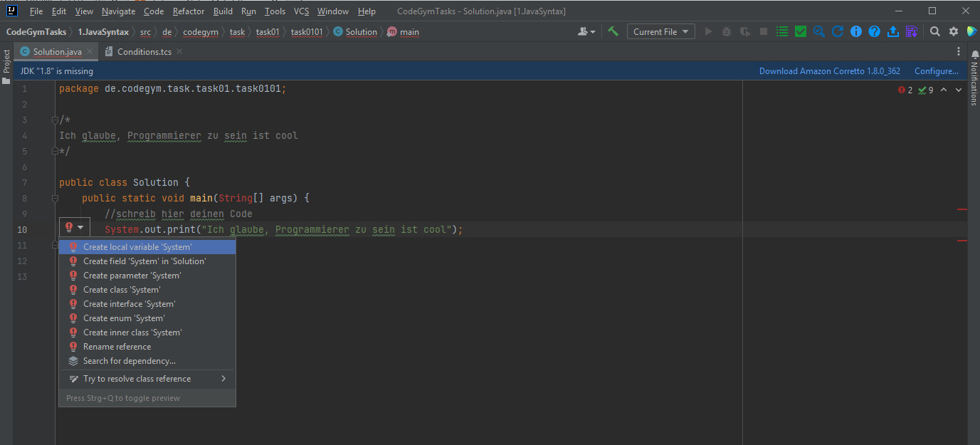Open the Notifications side panel
The image size is (980, 445).
974,82
